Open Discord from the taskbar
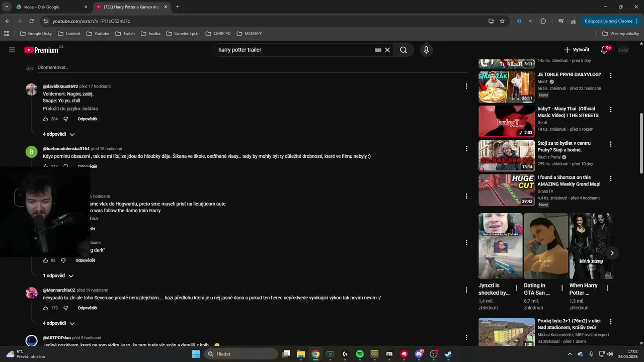The height and width of the screenshot is (362, 644). (x=419, y=354)
